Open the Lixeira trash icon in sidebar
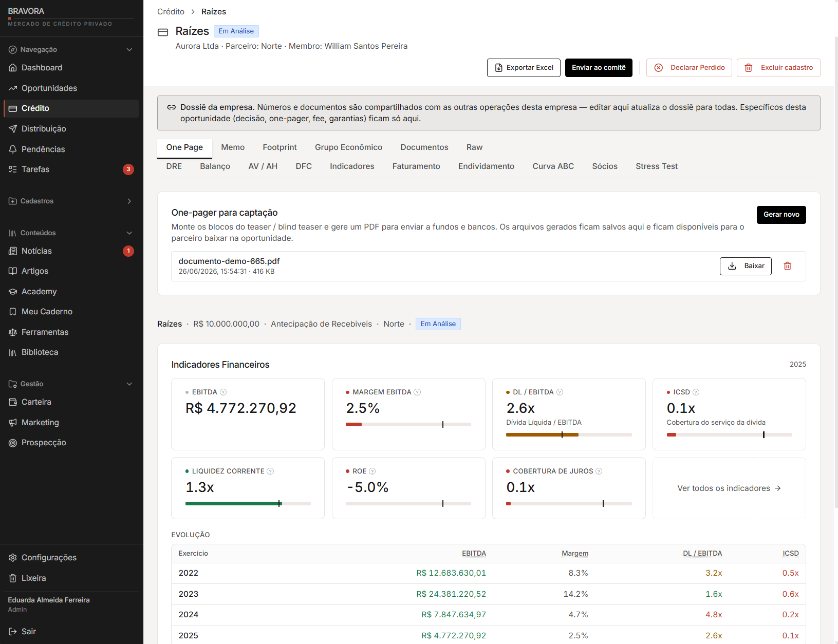Image resolution: width=838 pixels, height=644 pixels. pos(13,578)
